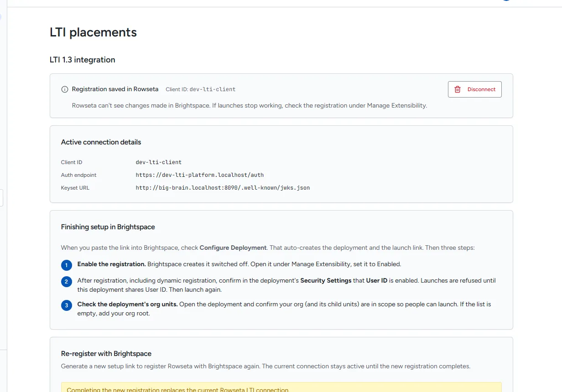This screenshot has height=392, width=562.
Task: Click the 'Client ID: dev-lti-client' label in banner
Action: 200,89
